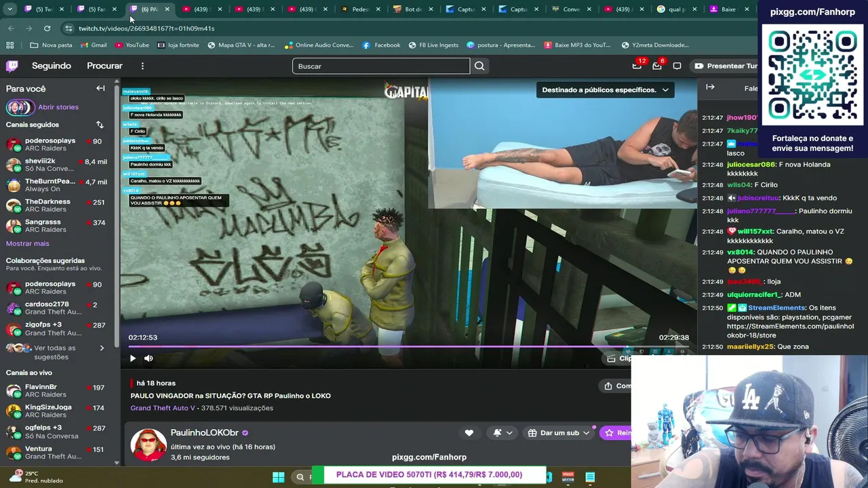Viewport: 868px width, 488px height.
Task: Open PaulinhoLOKObr channel name link
Action: [205, 432]
